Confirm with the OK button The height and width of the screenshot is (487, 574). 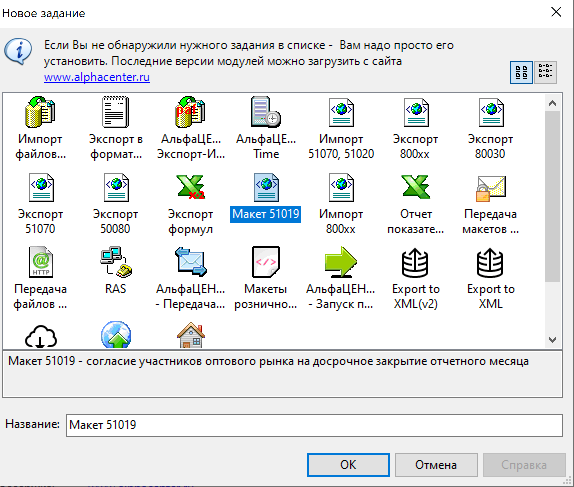(x=348, y=465)
